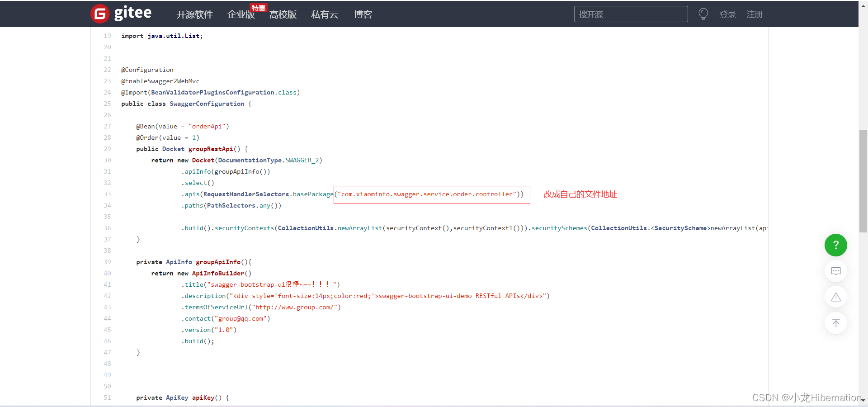Click line number 22
The image size is (868, 407).
pos(107,70)
